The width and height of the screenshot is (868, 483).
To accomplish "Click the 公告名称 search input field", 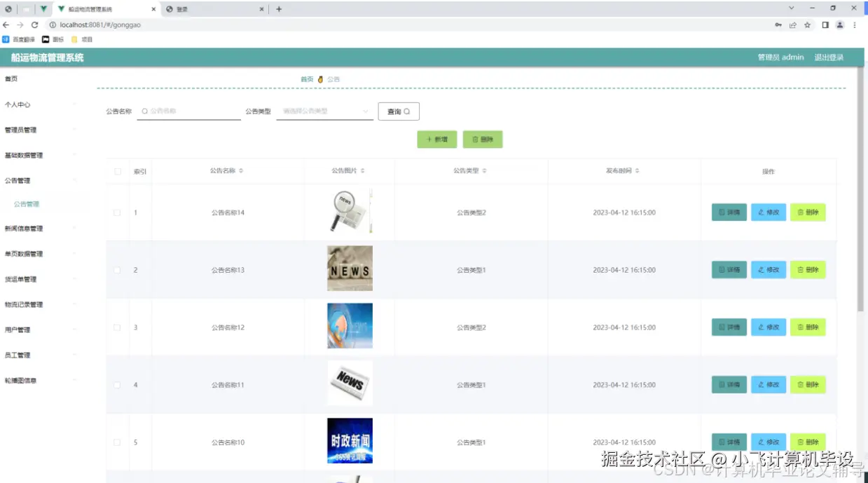I will 188,111.
